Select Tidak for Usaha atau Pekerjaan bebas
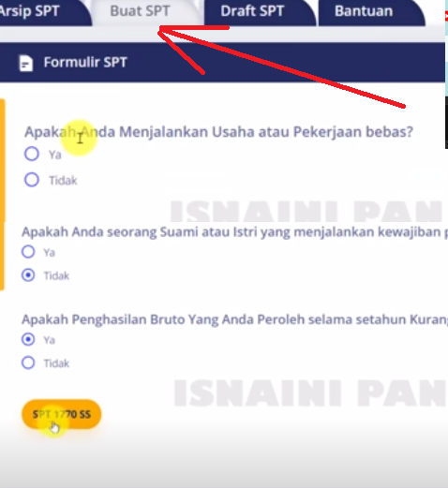This screenshot has width=448, height=488. click(32, 180)
